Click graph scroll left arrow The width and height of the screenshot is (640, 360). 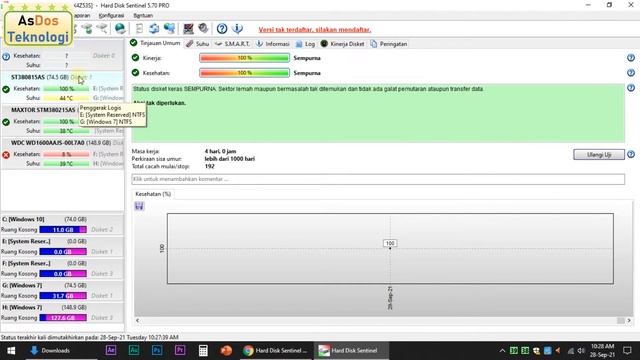tap(137, 320)
